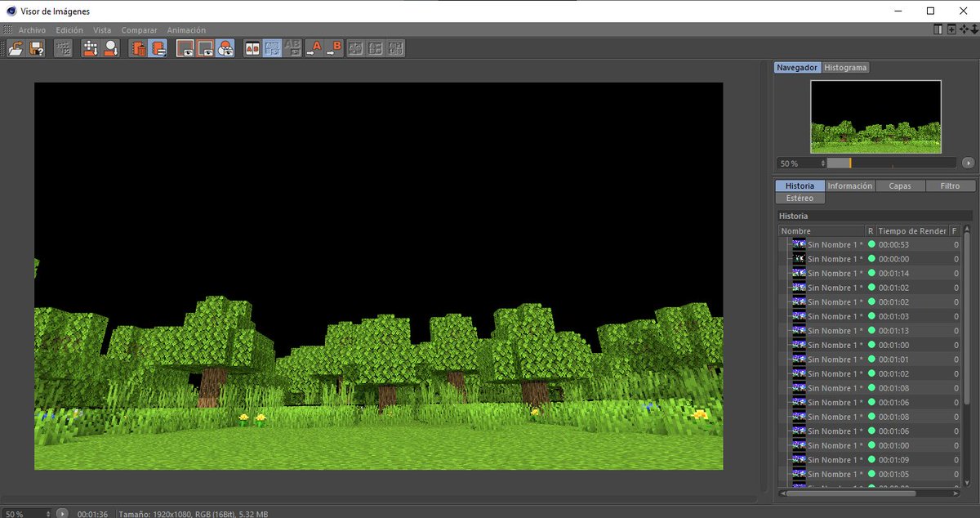980x518 pixels.
Task: Click the first greyed-out AB layout icon
Action: point(356,49)
